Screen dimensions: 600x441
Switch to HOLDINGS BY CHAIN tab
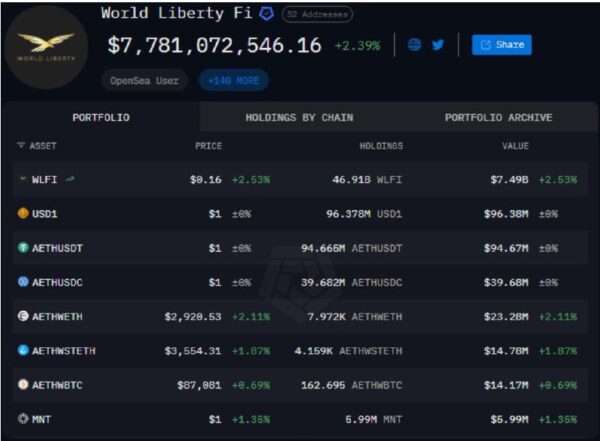(x=299, y=118)
